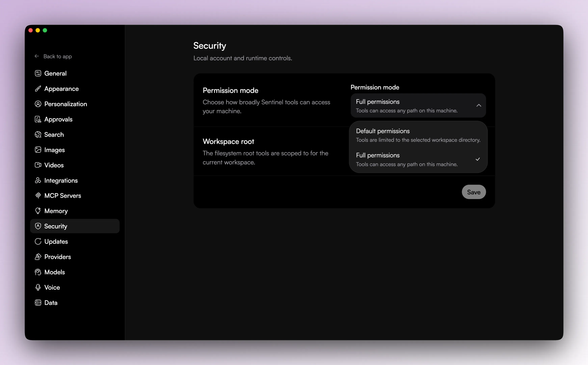The image size is (588, 365).
Task: Click the Videos camera icon
Action: [38, 165]
